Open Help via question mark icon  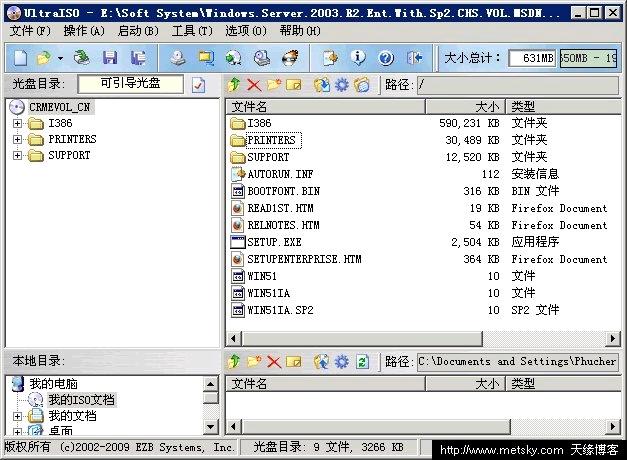386,58
